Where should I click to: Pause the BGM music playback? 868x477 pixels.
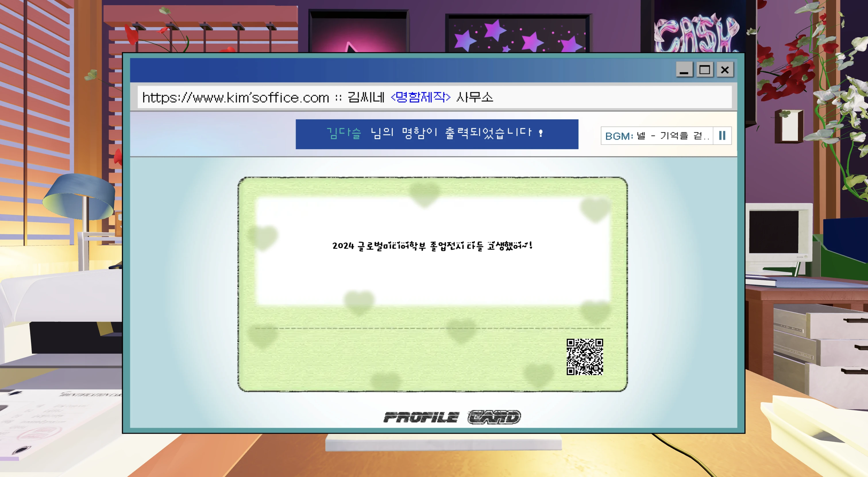722,136
